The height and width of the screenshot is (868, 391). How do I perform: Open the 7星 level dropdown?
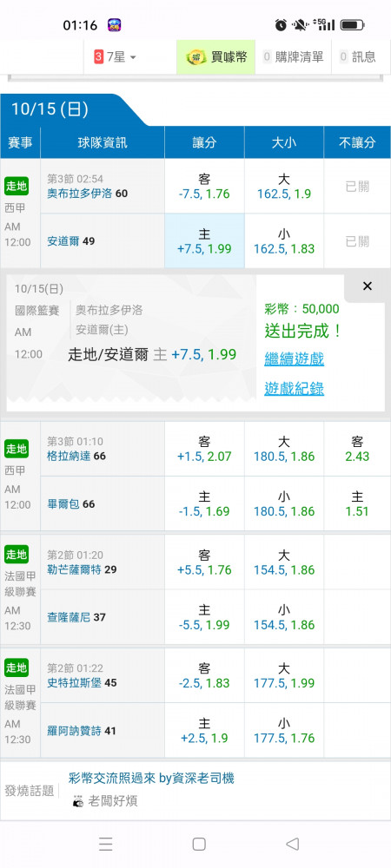pyautogui.click(x=116, y=56)
